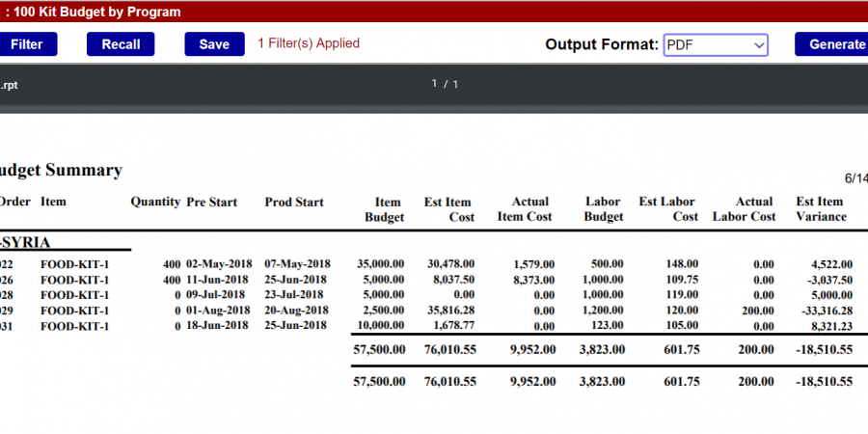The width and height of the screenshot is (868, 434).
Task: Click est labor cost 148.00
Action: tap(682, 264)
